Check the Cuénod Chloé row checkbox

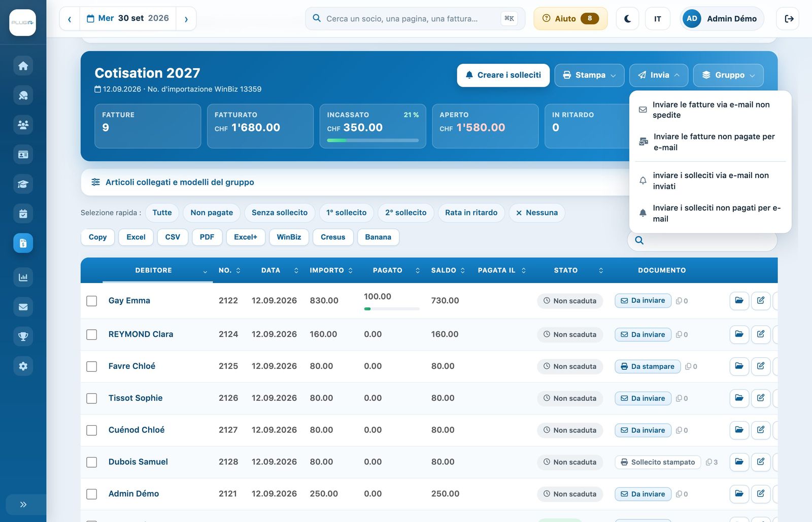[92, 431]
